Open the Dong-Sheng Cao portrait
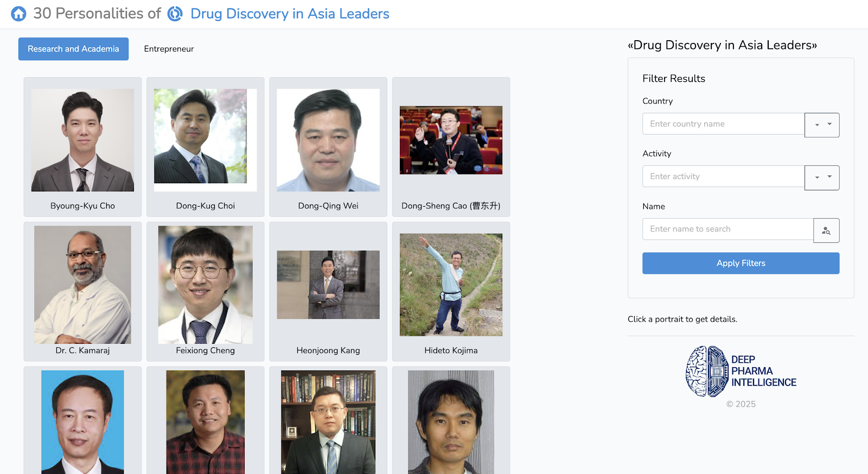 pos(451,140)
